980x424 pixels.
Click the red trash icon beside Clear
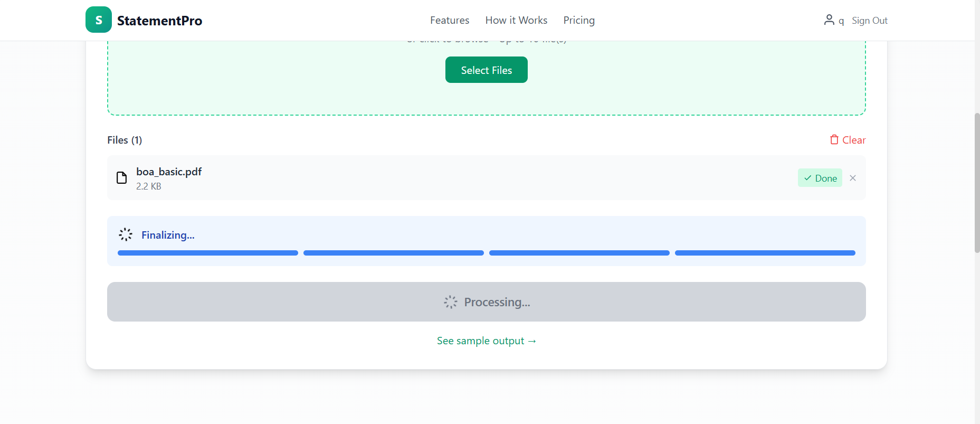[x=834, y=139]
